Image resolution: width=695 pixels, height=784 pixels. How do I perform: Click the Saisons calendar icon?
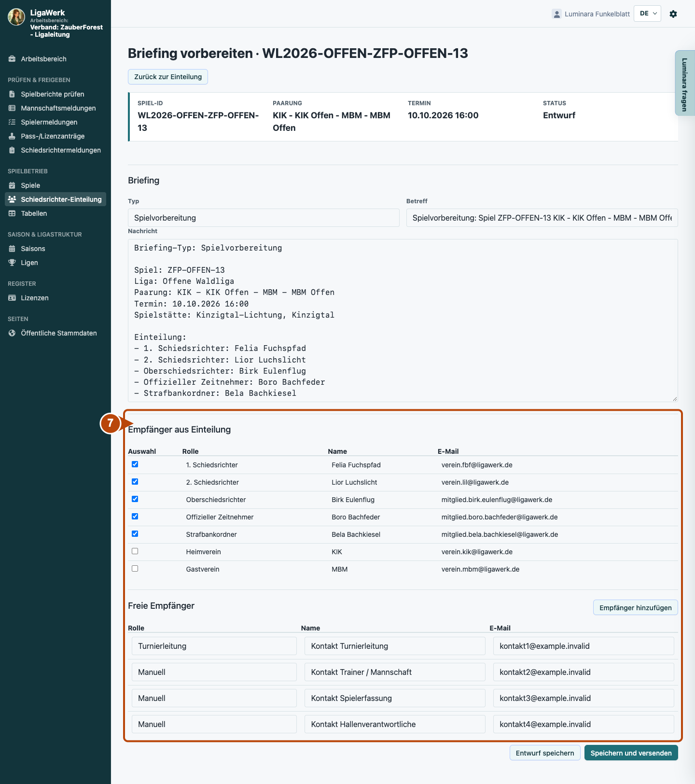point(12,249)
